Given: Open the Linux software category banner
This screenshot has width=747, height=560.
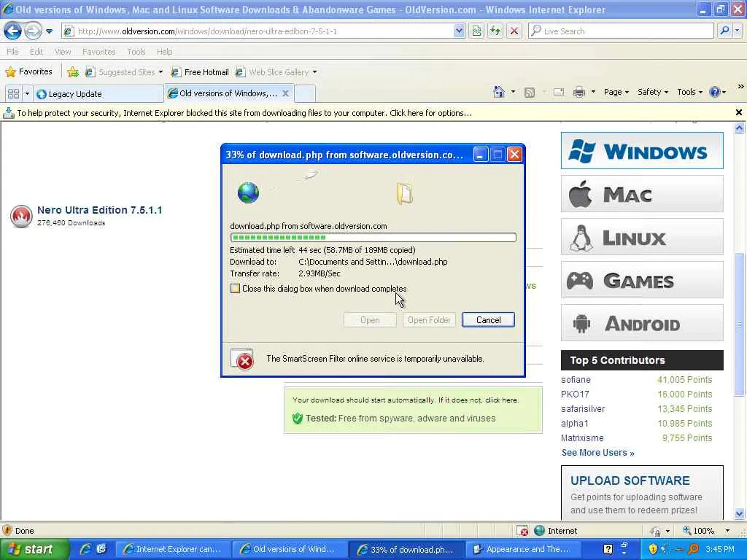Looking at the screenshot, I should point(642,237).
